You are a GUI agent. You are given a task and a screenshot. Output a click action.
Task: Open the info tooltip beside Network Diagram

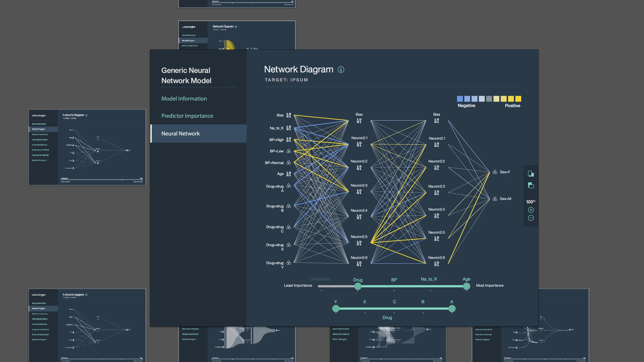341,70
